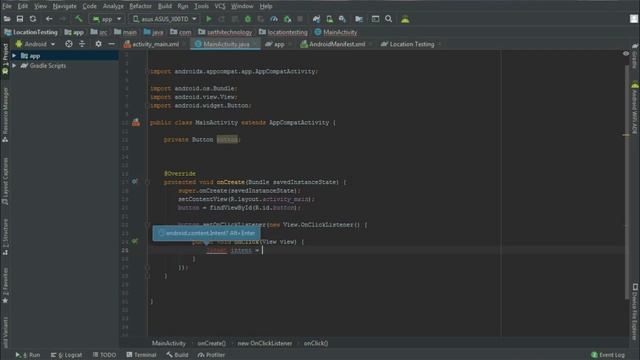Hide the Project panel with minus icon
The height and width of the screenshot is (360, 640).
(111, 44)
